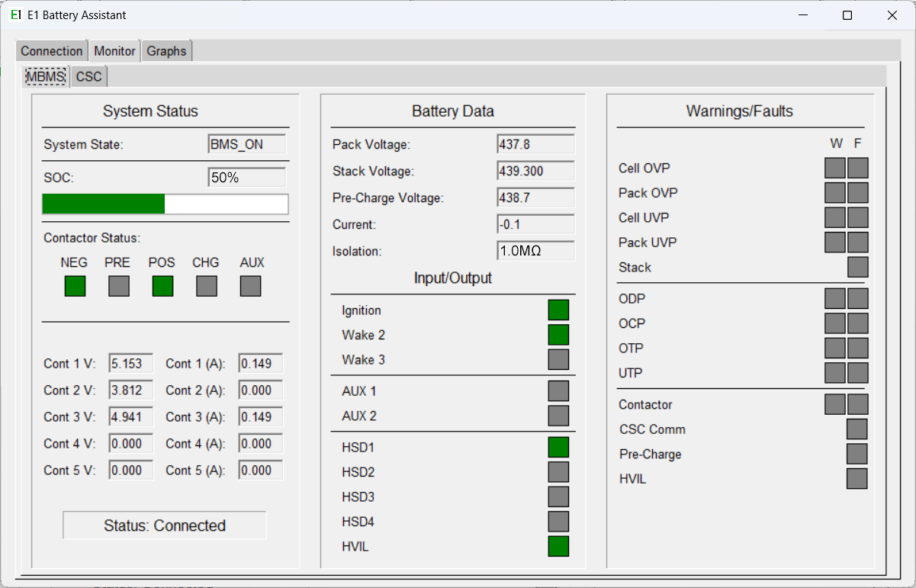Image resolution: width=916 pixels, height=588 pixels.
Task: Click the Cont 1 V value field
Action: pyautogui.click(x=130, y=363)
